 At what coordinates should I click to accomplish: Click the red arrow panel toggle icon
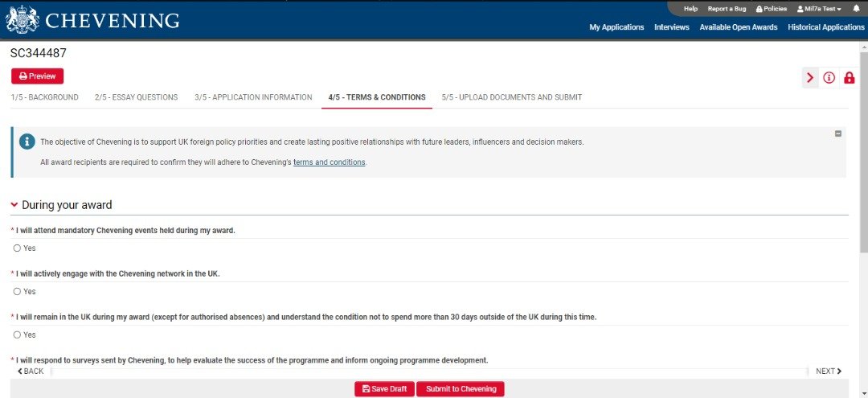pyautogui.click(x=810, y=77)
